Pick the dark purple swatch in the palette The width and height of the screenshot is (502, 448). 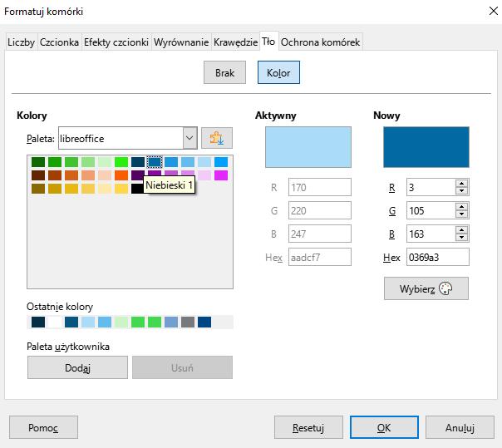138,175
